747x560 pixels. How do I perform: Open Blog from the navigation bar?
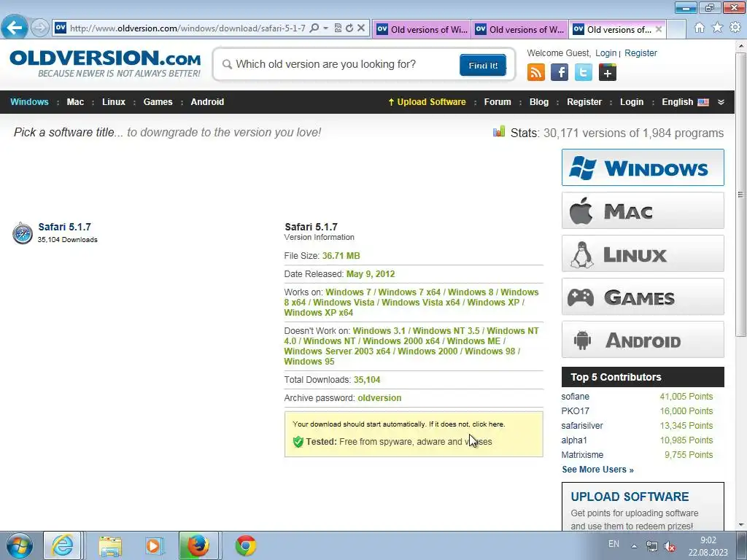click(539, 102)
